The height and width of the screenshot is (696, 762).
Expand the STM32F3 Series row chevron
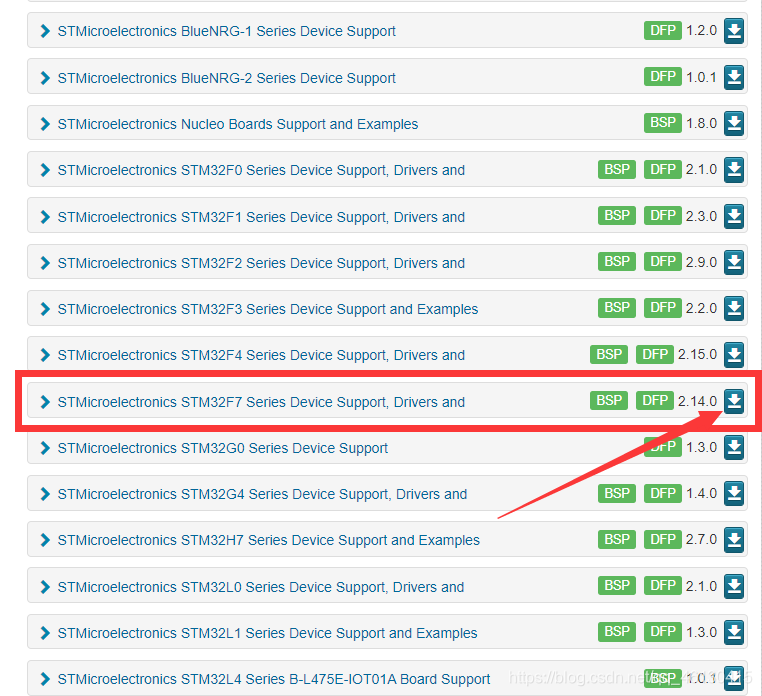point(45,309)
